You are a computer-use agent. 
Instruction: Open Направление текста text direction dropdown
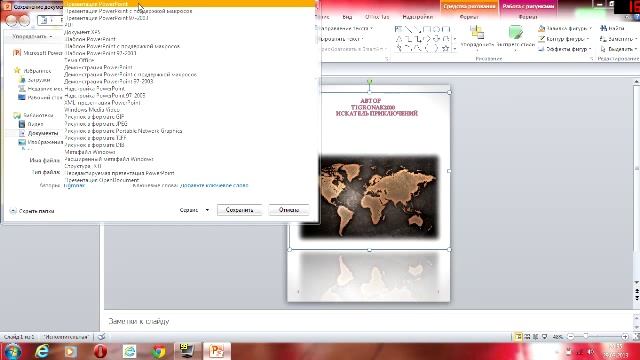pyautogui.click(x=346, y=28)
